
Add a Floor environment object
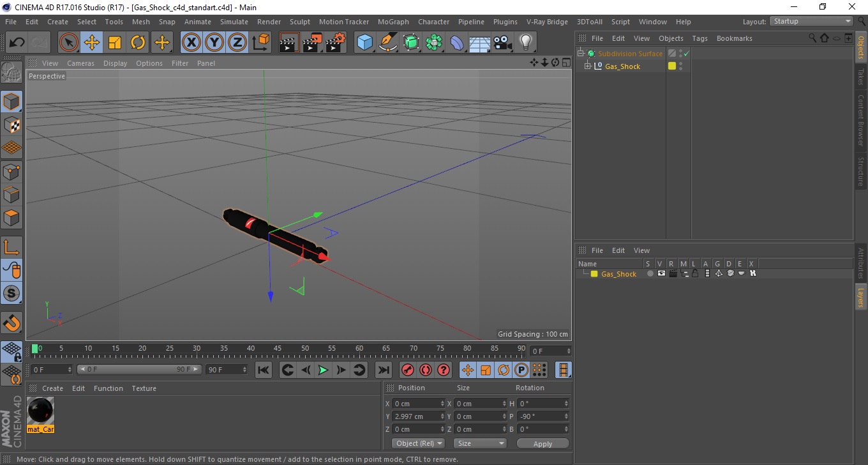click(x=480, y=43)
